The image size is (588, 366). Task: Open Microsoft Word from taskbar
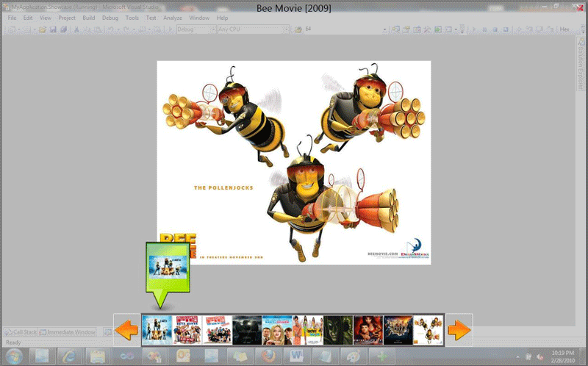coord(296,356)
